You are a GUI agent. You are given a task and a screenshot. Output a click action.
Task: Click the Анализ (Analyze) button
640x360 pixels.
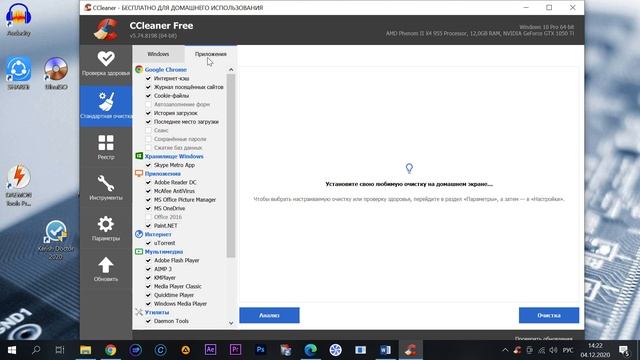(269, 315)
